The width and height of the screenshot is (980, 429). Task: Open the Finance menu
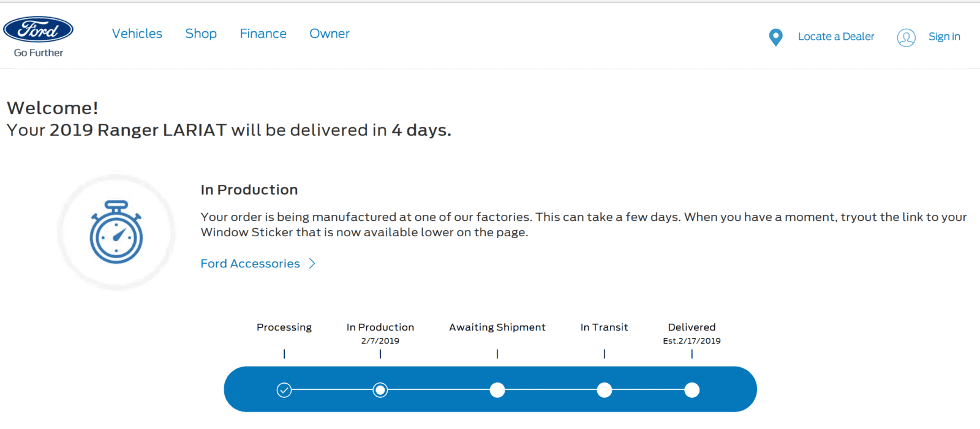pyautogui.click(x=263, y=34)
